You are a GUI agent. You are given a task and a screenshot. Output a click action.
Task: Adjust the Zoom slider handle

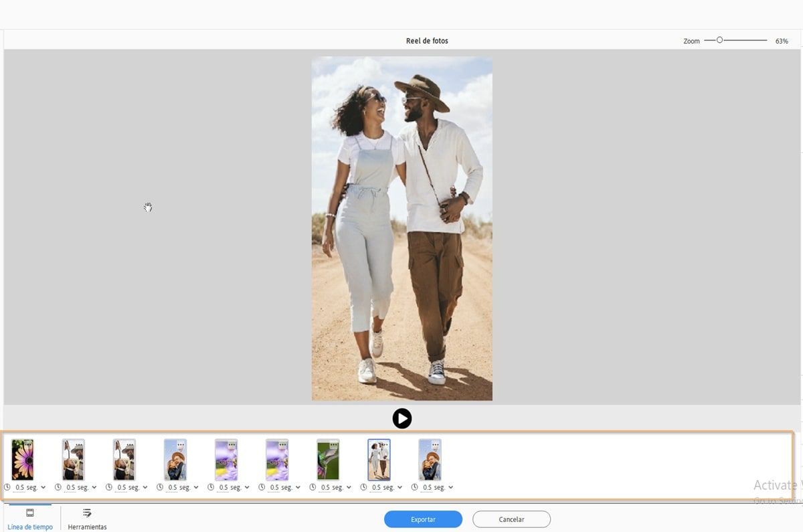[720, 40]
